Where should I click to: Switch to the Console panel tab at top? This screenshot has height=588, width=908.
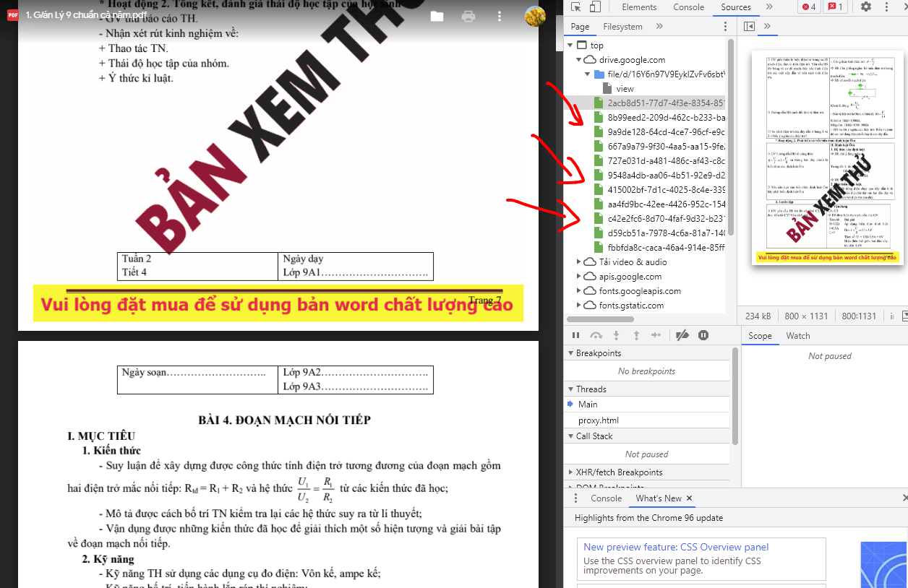coord(688,7)
